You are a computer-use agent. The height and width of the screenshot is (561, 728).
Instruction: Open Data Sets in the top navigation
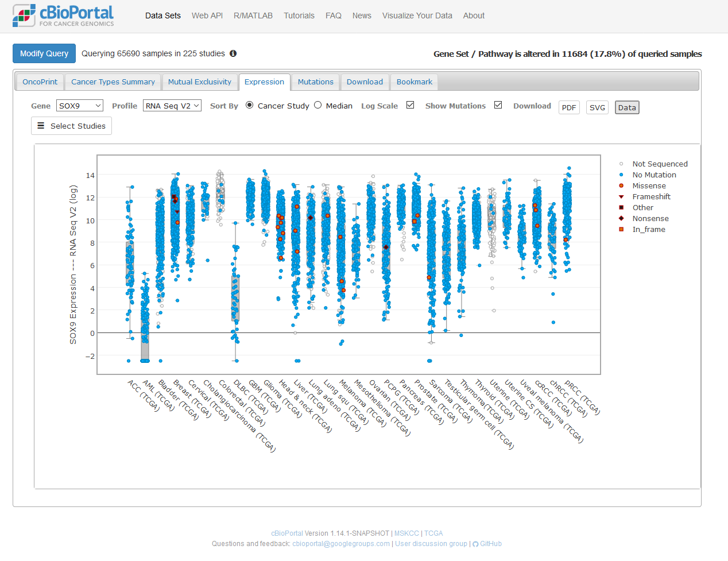(163, 16)
